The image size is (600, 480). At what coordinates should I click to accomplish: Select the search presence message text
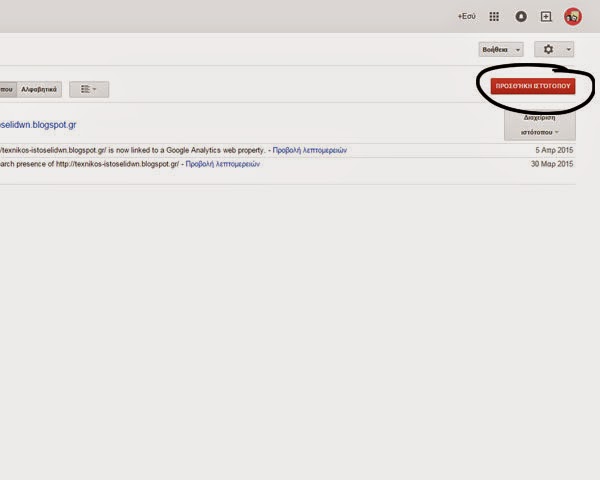point(90,164)
